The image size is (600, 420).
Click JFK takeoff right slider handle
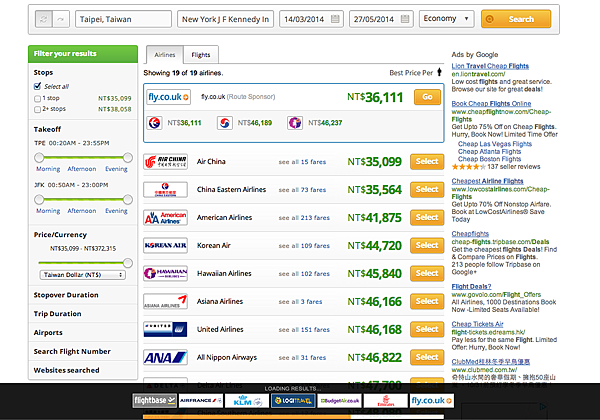point(128,199)
